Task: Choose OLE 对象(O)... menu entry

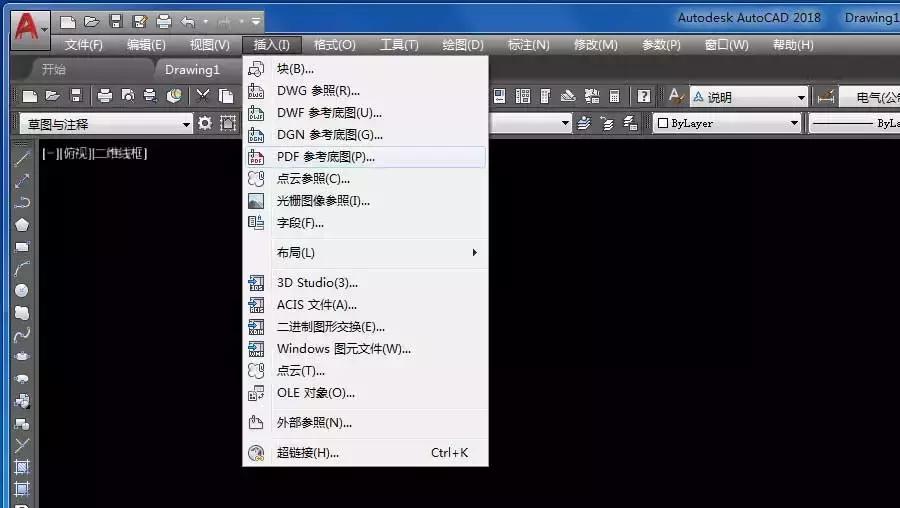Action: point(366,393)
